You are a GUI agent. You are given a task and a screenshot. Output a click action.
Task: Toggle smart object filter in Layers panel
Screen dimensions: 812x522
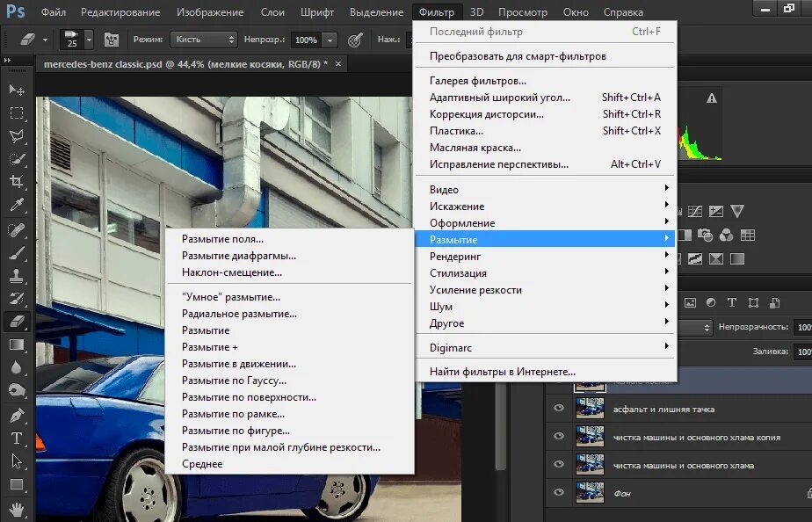[x=775, y=303]
